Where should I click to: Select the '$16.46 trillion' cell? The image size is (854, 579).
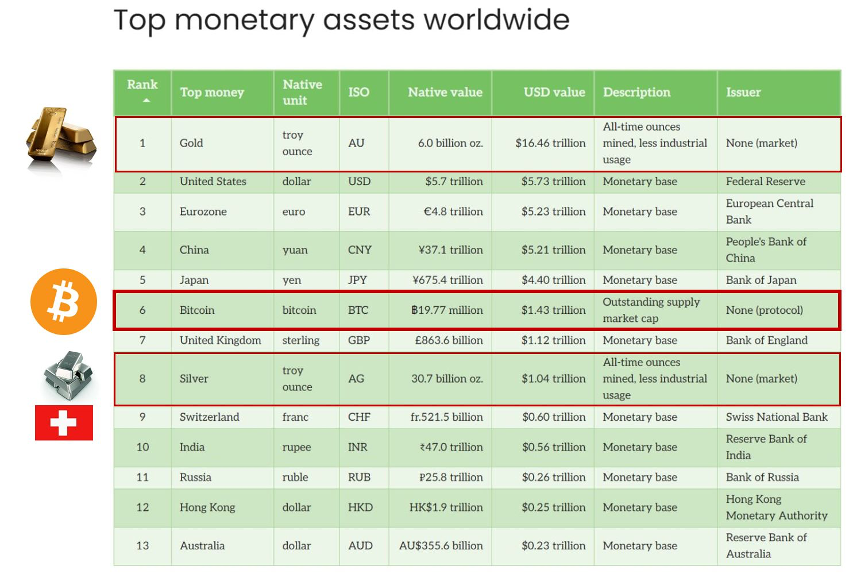(543, 143)
